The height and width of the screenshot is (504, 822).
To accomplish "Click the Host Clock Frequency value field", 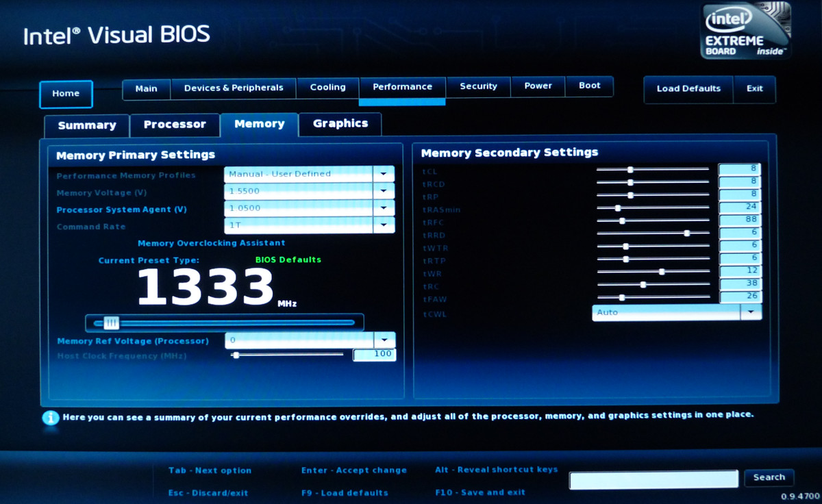I will tap(374, 355).
